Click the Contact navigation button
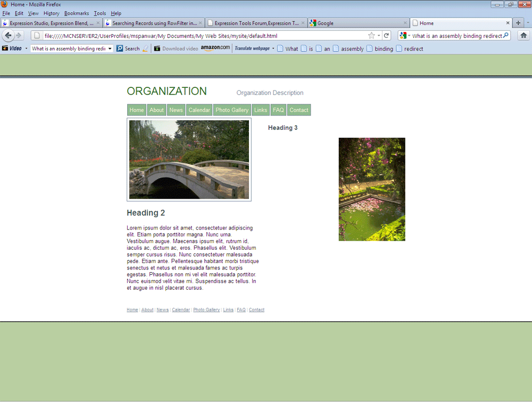 point(299,110)
